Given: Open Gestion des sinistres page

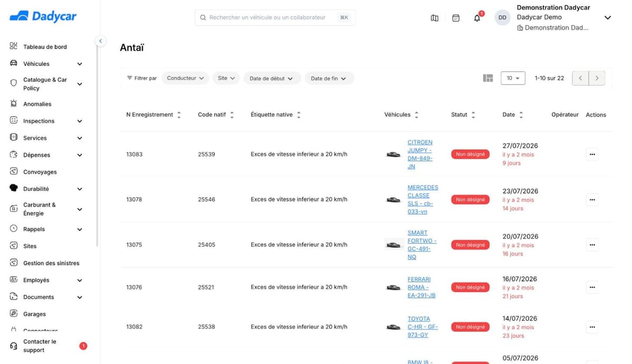Looking at the screenshot, I should click(x=51, y=263).
